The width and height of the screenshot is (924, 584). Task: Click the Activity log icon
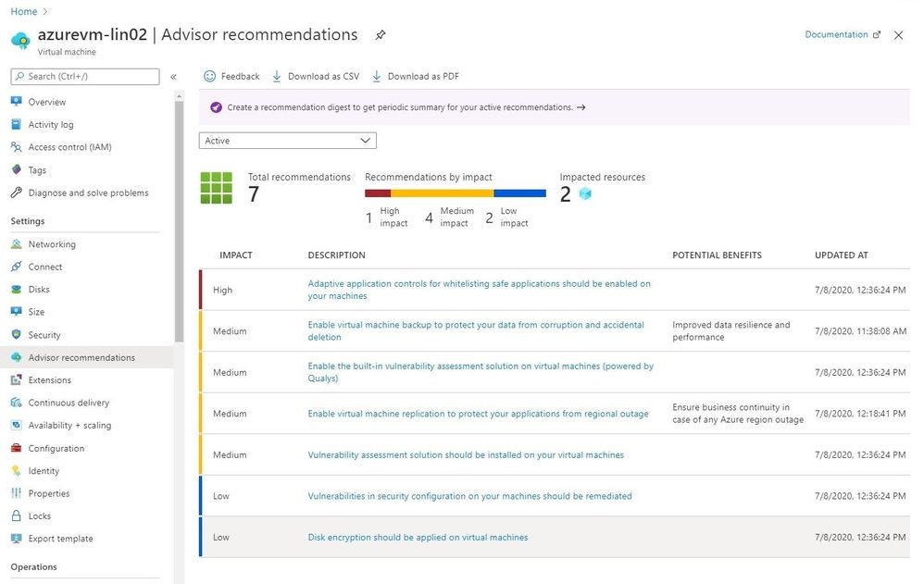(x=17, y=124)
